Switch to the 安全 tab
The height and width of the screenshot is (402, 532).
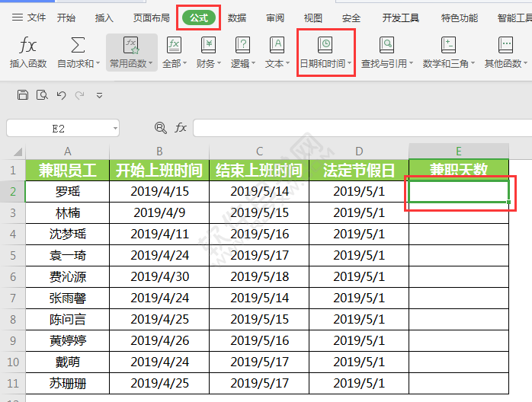point(351,18)
